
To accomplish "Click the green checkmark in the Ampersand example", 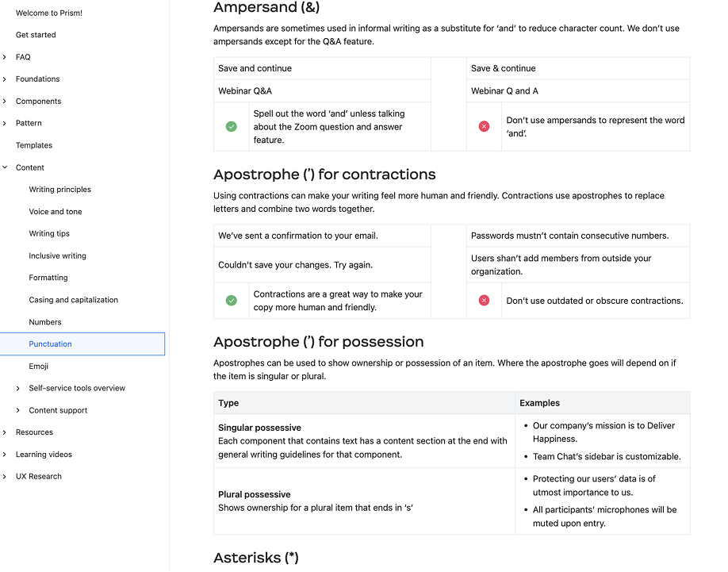I will pos(232,127).
